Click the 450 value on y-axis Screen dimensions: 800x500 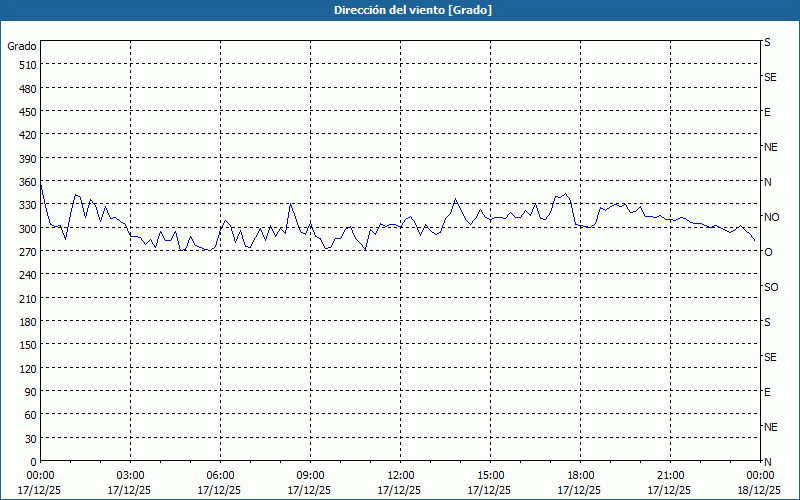click(x=27, y=112)
